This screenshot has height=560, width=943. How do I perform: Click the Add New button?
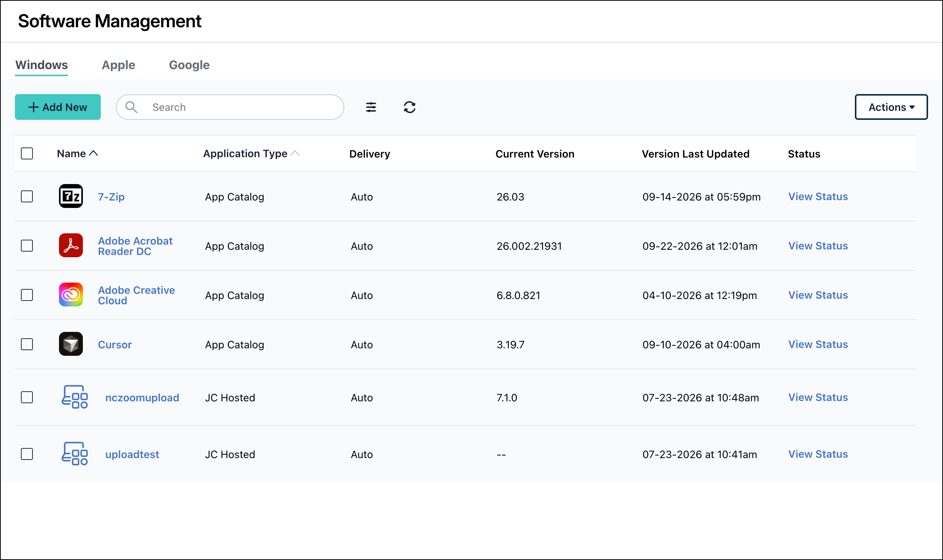tap(58, 107)
